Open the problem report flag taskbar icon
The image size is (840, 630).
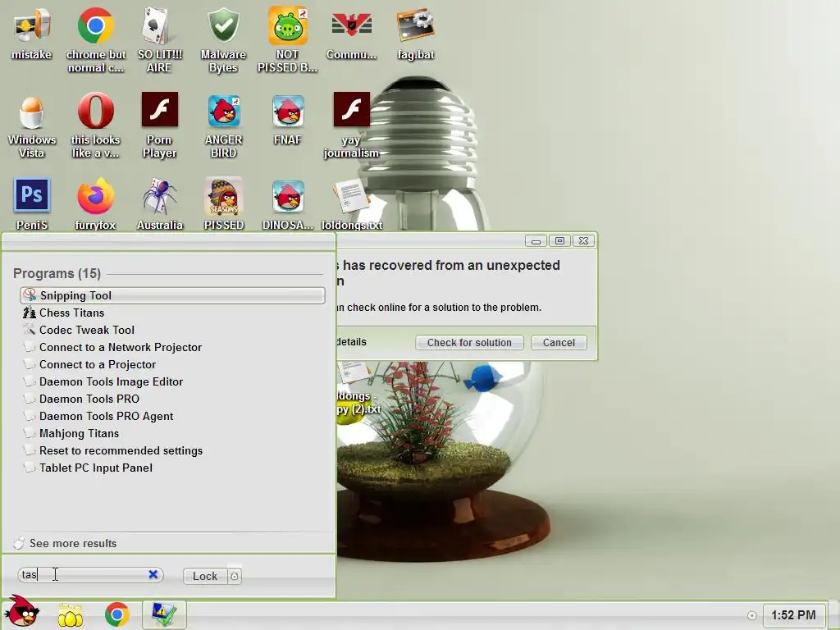(x=164, y=614)
